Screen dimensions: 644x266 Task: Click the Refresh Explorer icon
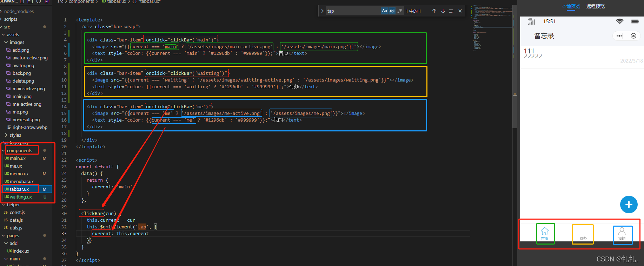click(x=39, y=1)
